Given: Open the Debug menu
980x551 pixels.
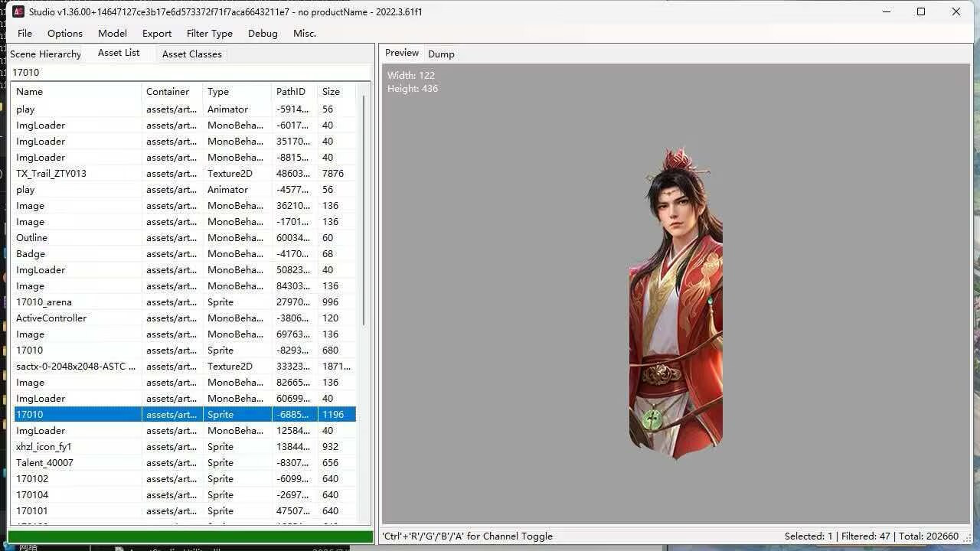Looking at the screenshot, I should tap(263, 33).
